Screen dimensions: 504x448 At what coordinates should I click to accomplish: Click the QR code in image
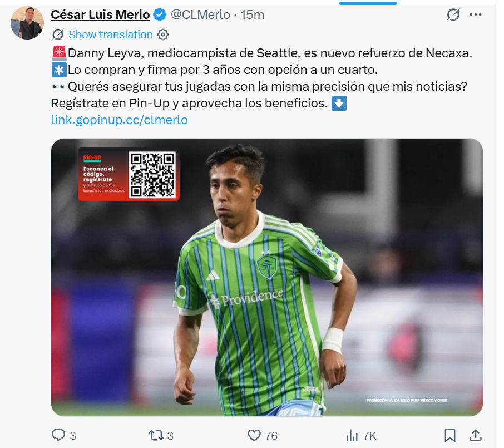point(152,174)
